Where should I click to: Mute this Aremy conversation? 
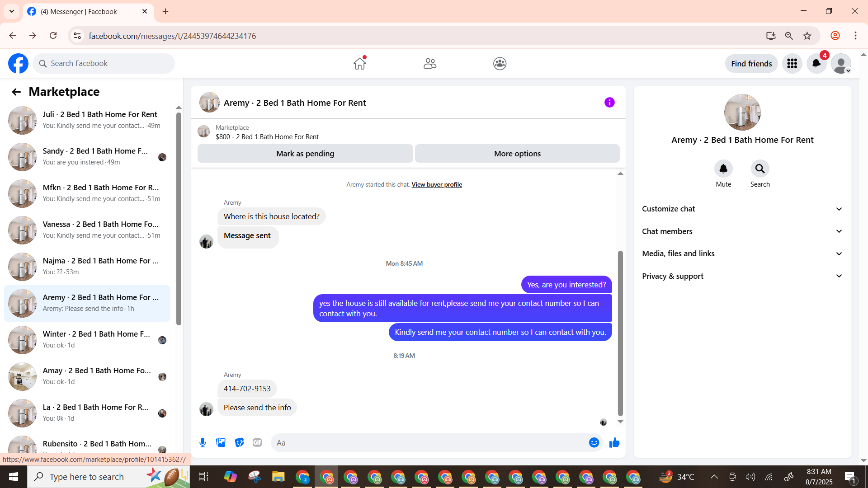pos(723,169)
